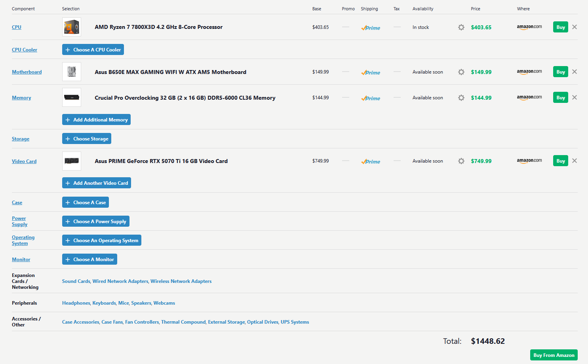Screen dimensions: 588x364
Task: Buy the Crucial Pro 32 GB memory
Action: 561,97
